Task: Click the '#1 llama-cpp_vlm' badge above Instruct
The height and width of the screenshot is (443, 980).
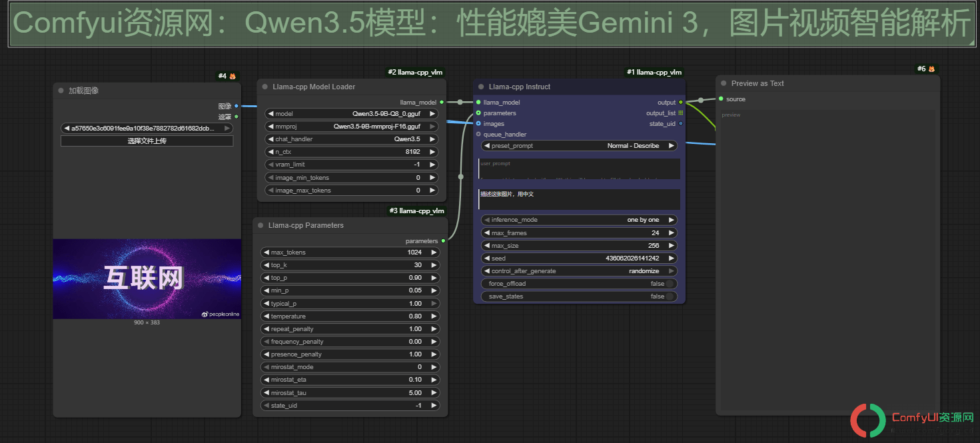Action: point(654,72)
